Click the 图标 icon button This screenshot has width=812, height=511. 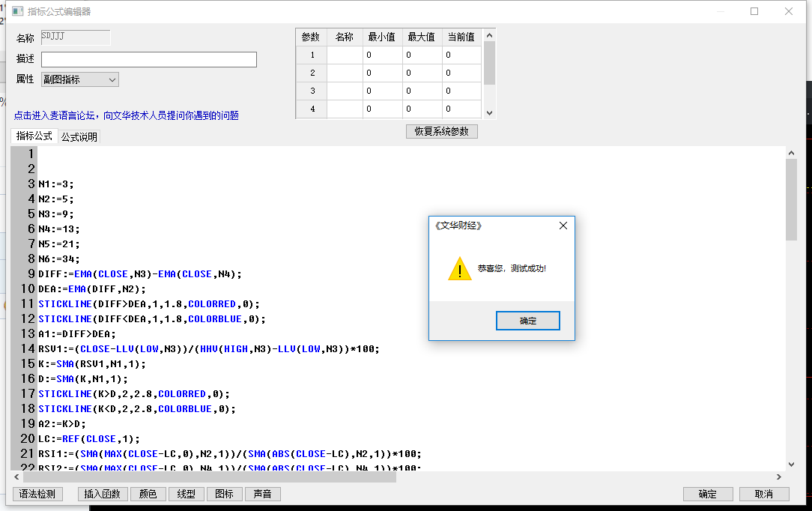click(224, 494)
